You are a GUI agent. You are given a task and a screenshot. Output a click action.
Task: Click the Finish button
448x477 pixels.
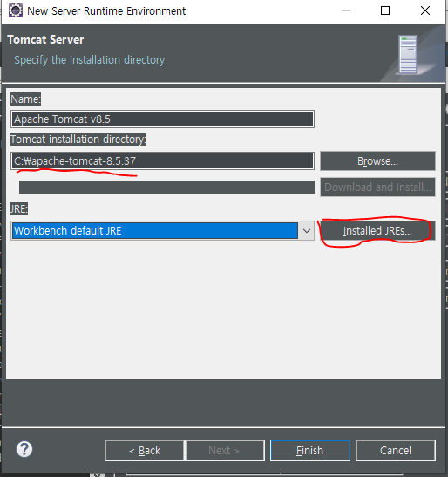310,450
